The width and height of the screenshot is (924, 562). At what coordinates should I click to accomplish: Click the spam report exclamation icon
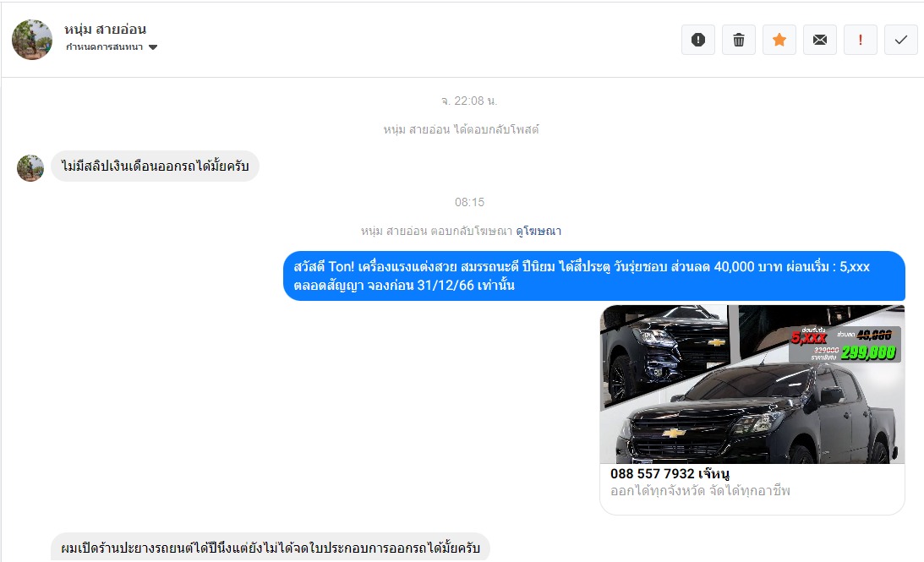click(697, 40)
